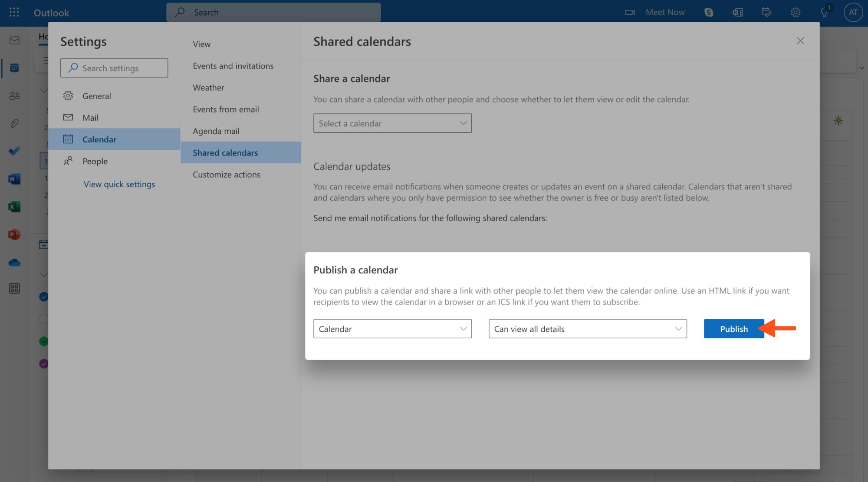Launch Word from the left app rail
The image size is (868, 482).
14,179
